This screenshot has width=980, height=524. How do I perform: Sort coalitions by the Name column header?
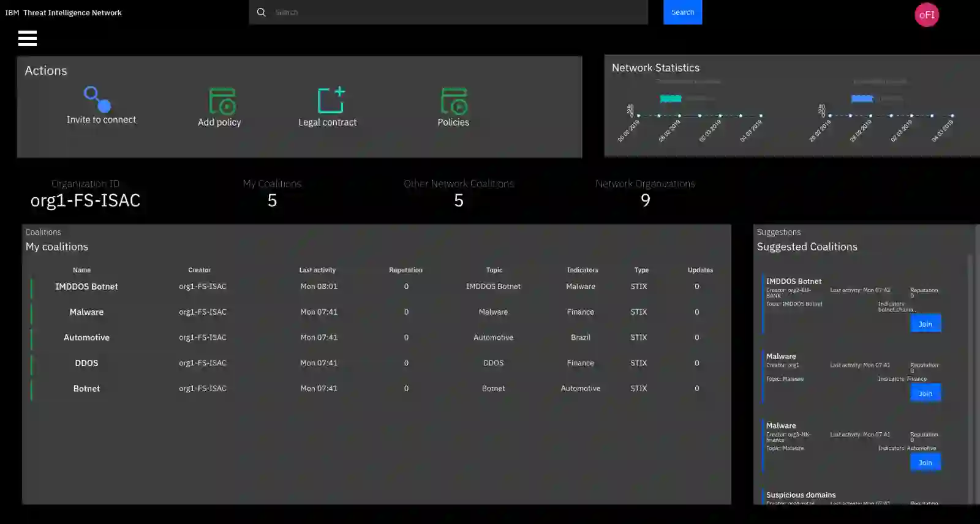click(81, 270)
